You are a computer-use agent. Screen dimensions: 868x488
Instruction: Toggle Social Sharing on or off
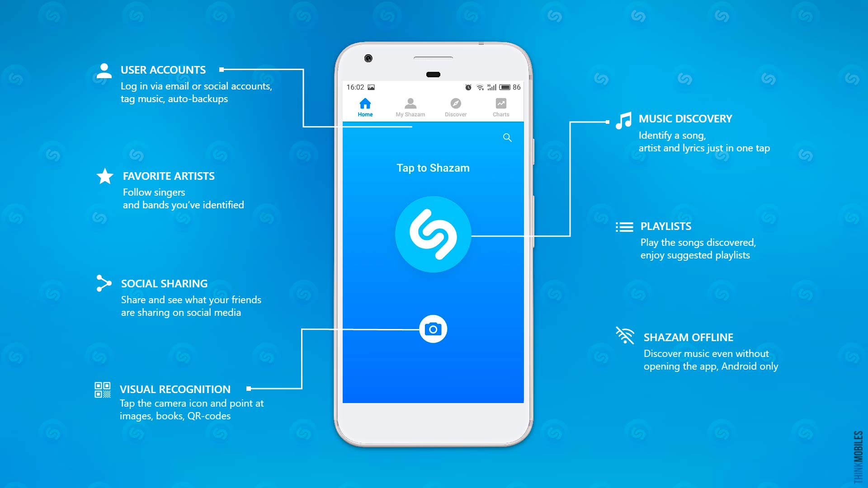tap(103, 285)
